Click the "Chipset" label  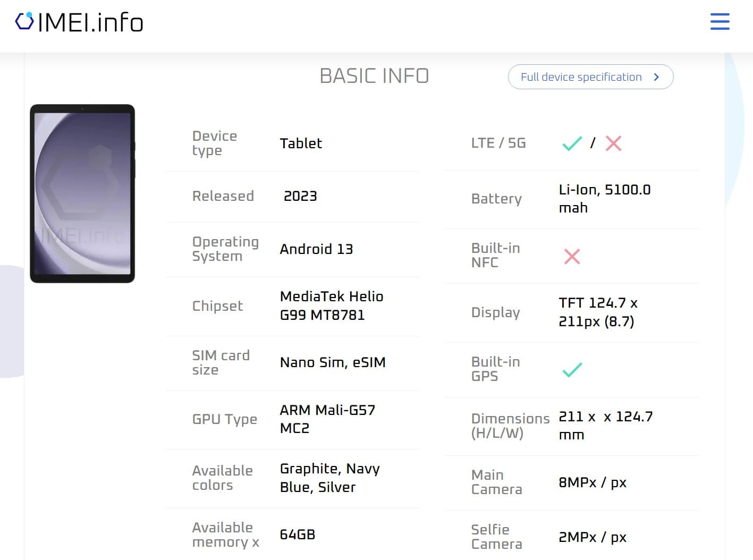click(217, 306)
